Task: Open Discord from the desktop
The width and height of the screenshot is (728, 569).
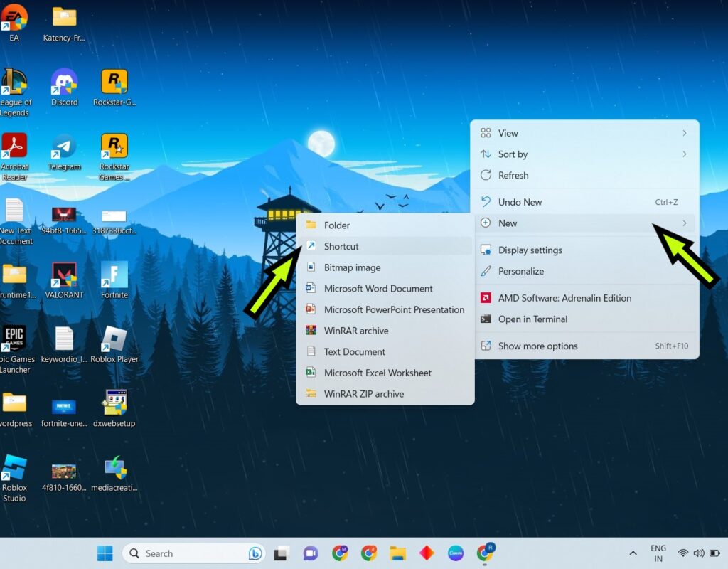Action: point(64,82)
